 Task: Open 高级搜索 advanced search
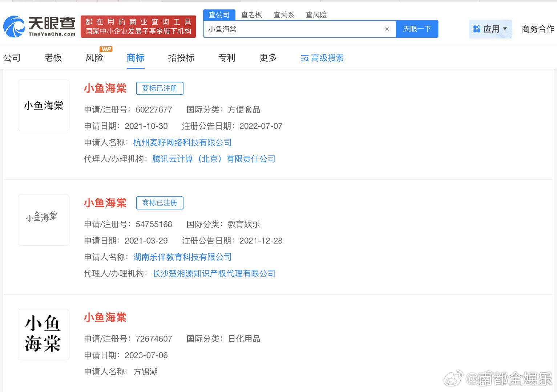(x=322, y=58)
